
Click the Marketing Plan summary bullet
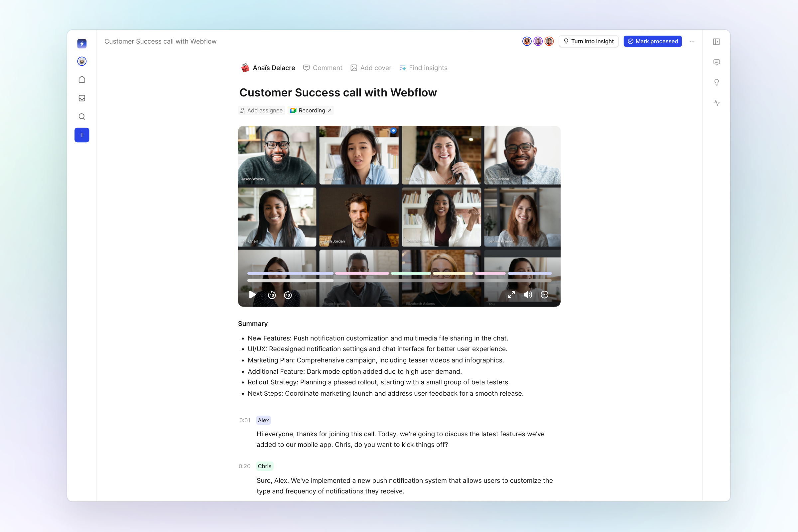[376, 360]
